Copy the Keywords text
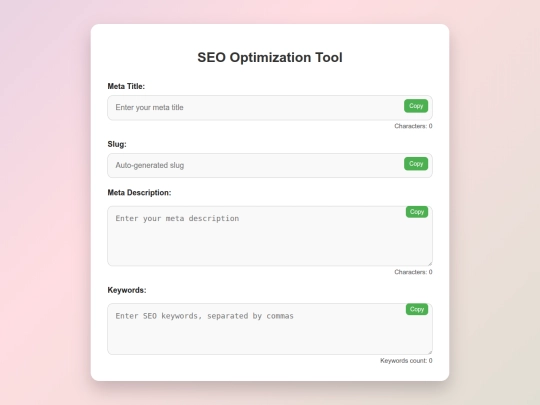540x405 pixels. [x=417, y=309]
